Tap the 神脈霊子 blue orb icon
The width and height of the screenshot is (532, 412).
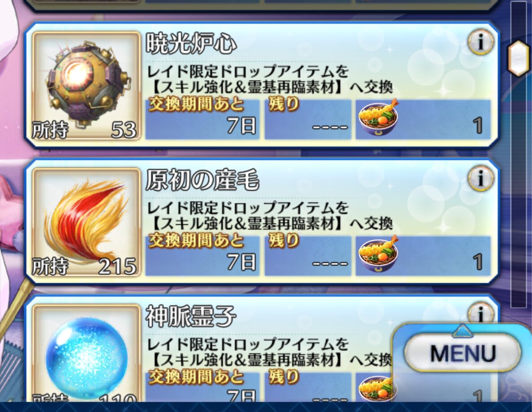coord(86,353)
